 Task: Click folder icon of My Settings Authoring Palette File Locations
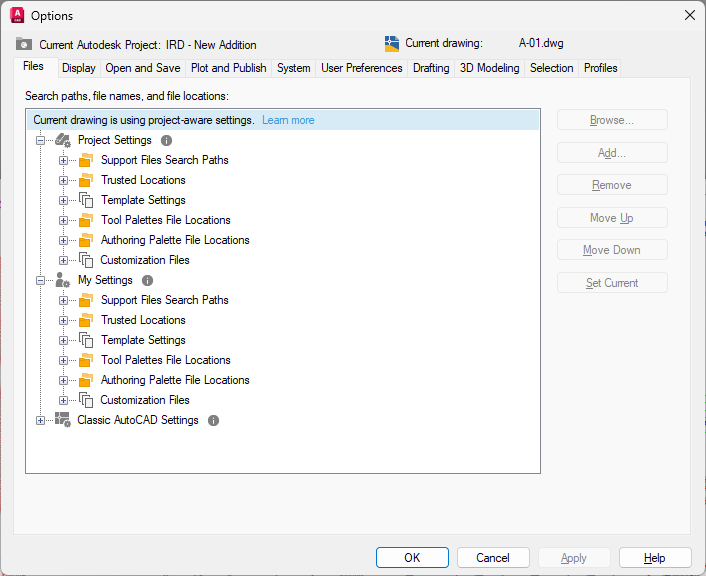tap(86, 380)
